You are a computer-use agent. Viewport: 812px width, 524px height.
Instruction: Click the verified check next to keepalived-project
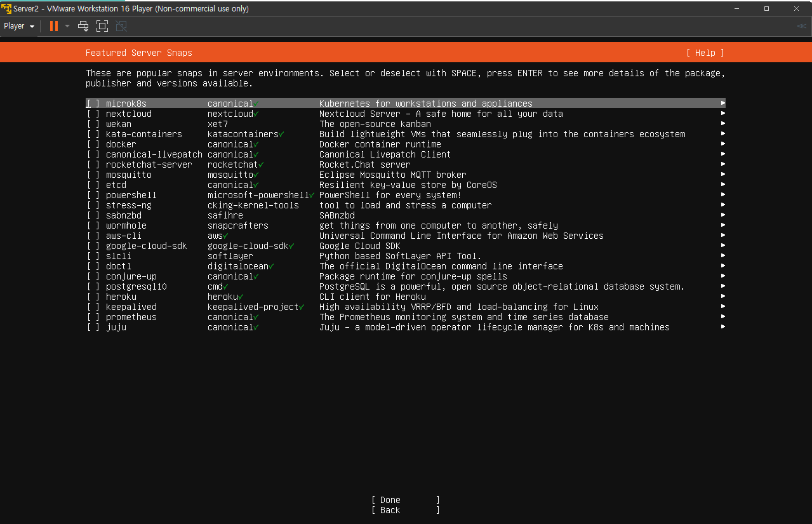302,307
